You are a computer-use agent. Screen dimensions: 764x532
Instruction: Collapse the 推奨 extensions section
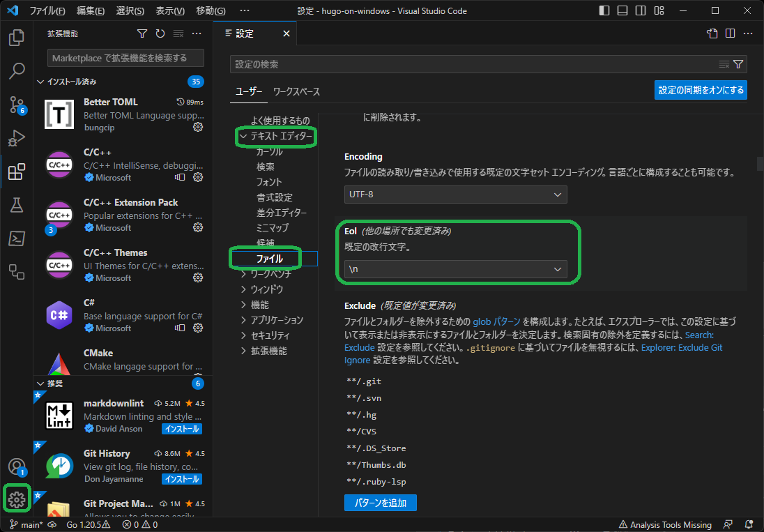tap(40, 384)
